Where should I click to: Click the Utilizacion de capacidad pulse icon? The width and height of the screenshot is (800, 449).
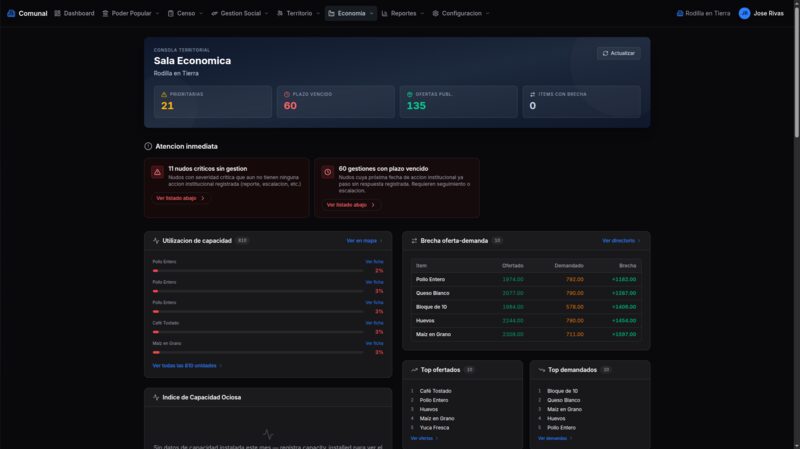156,240
